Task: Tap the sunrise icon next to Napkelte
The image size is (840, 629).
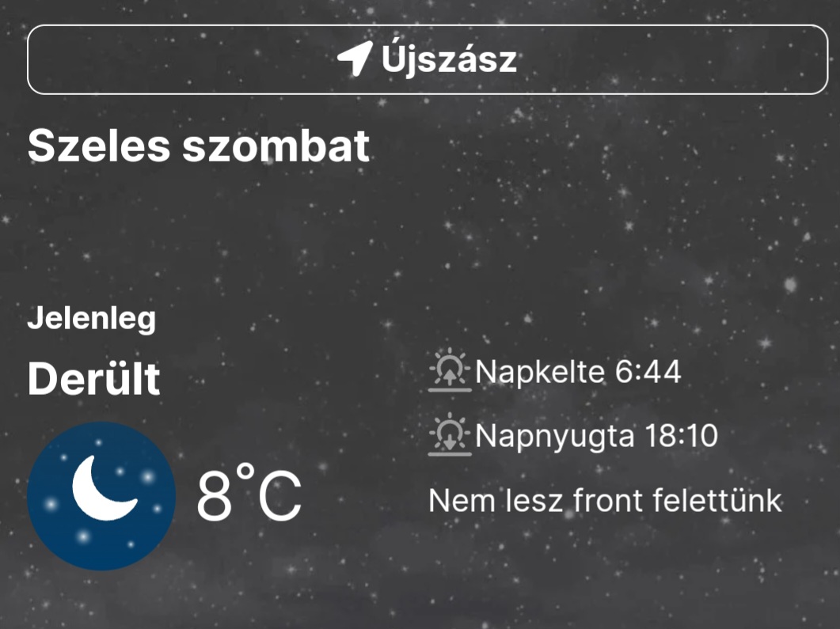Action: (450, 370)
